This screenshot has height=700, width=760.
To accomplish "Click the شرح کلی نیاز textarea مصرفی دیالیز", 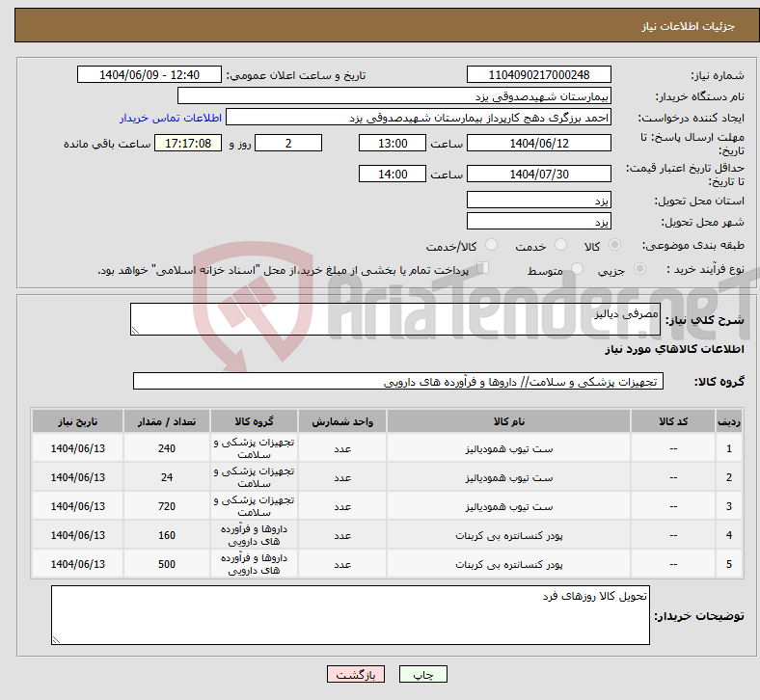I will coord(395,319).
